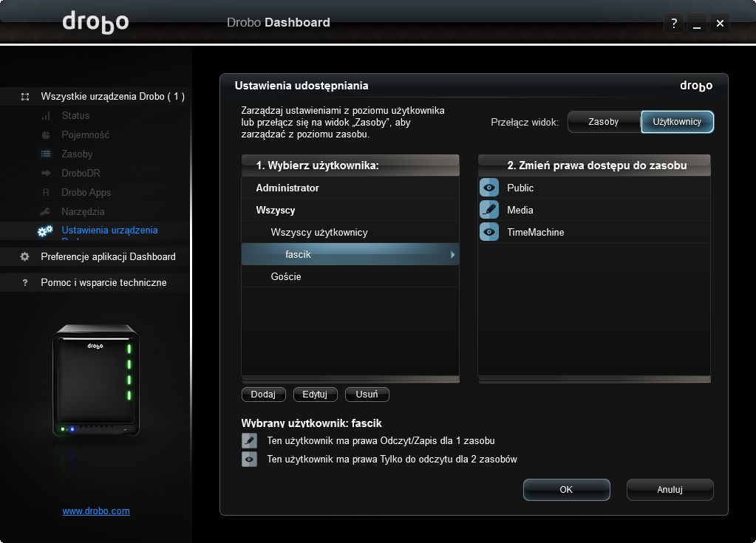Click the Drobo device image
This screenshot has height=543, width=756.
pyautogui.click(x=95, y=380)
